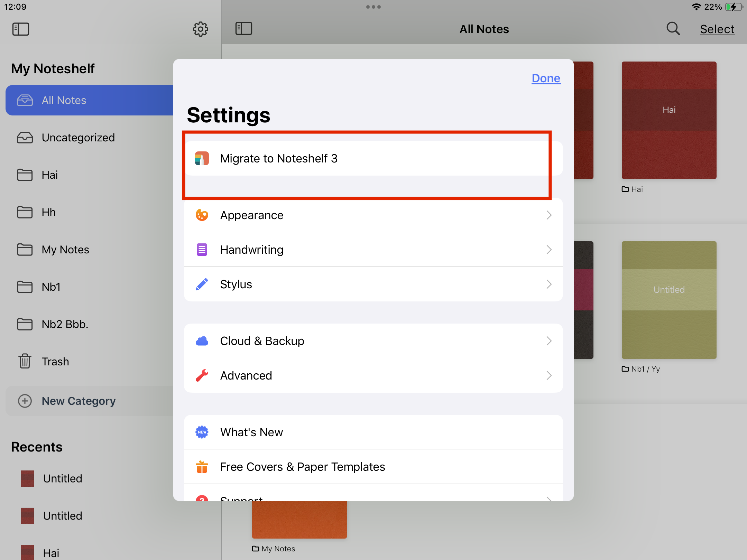Click the Trash bin icon in sidebar
The image size is (747, 560).
pos(25,361)
